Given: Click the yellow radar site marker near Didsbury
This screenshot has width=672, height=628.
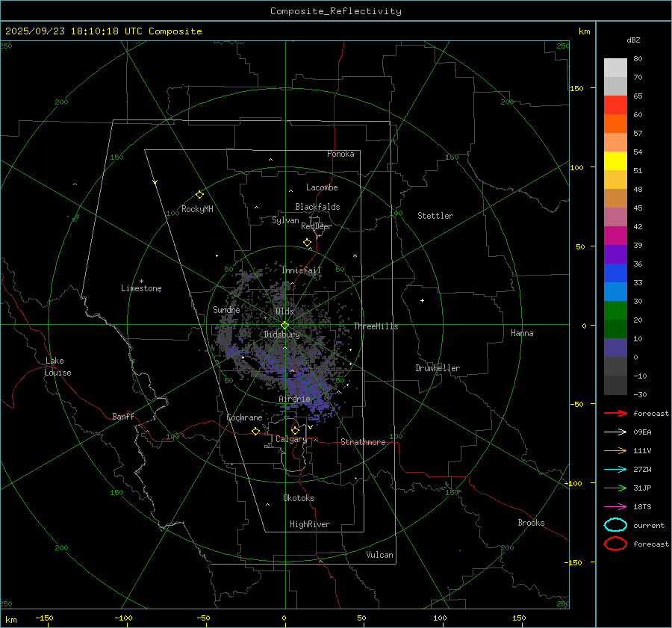Looking at the screenshot, I should (284, 325).
